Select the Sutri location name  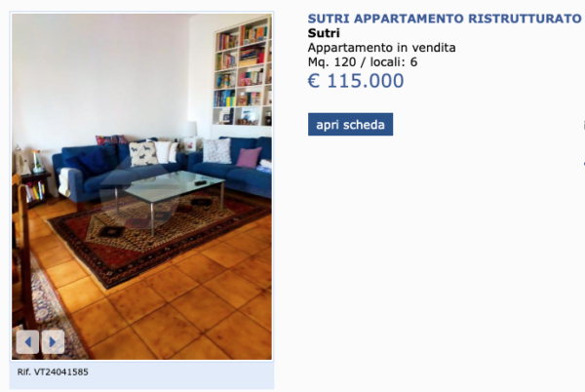tap(324, 33)
